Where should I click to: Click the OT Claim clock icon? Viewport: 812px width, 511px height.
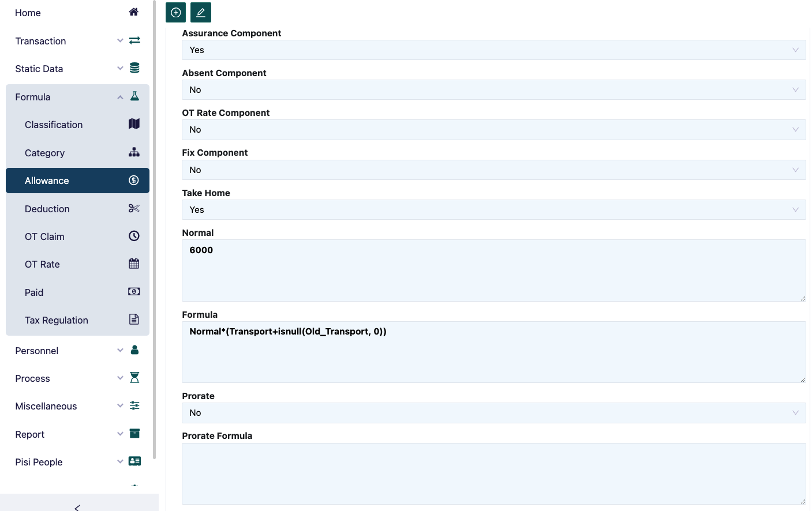(133, 235)
